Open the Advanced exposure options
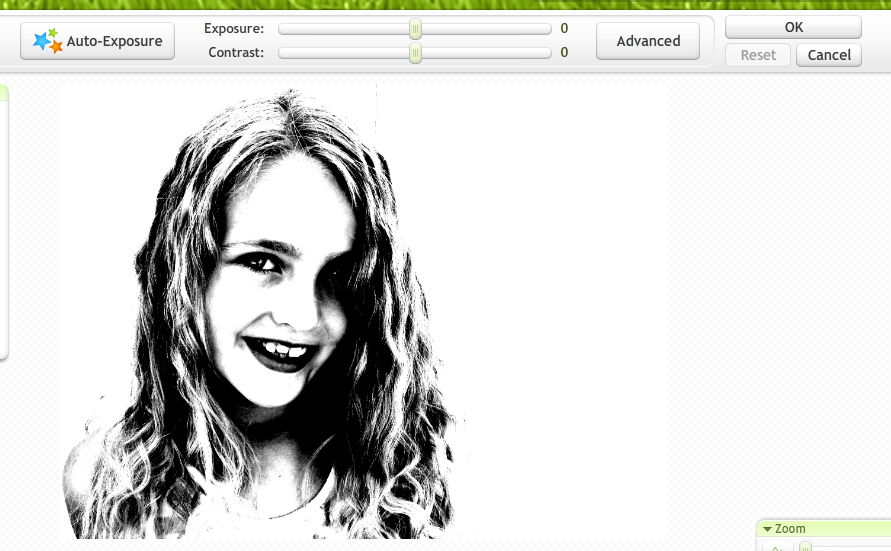This screenshot has width=891, height=551. coord(648,41)
